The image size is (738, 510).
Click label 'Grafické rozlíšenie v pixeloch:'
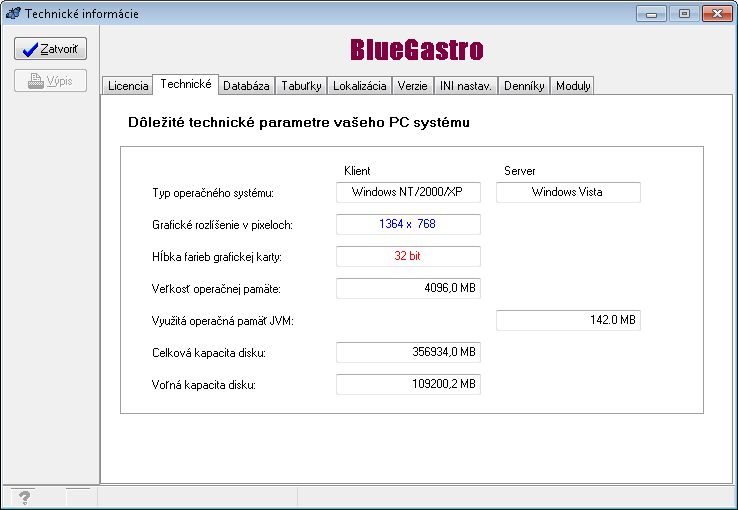(x=222, y=225)
